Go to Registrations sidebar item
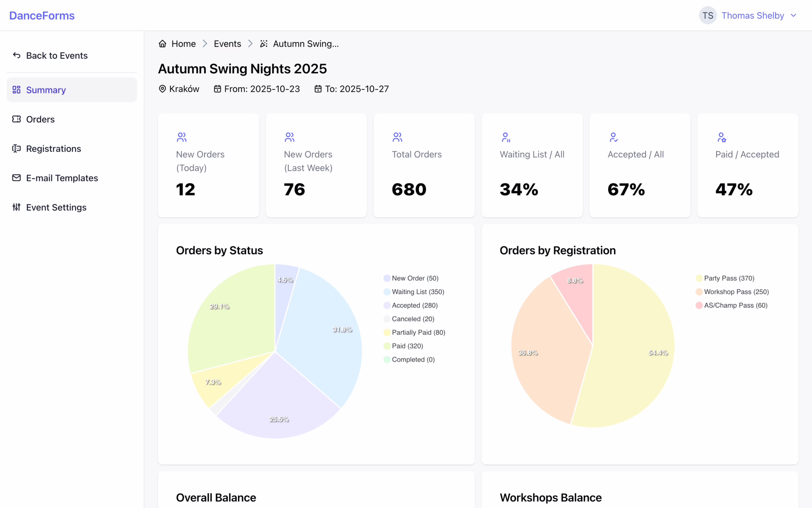The height and width of the screenshot is (508, 812). [54, 148]
